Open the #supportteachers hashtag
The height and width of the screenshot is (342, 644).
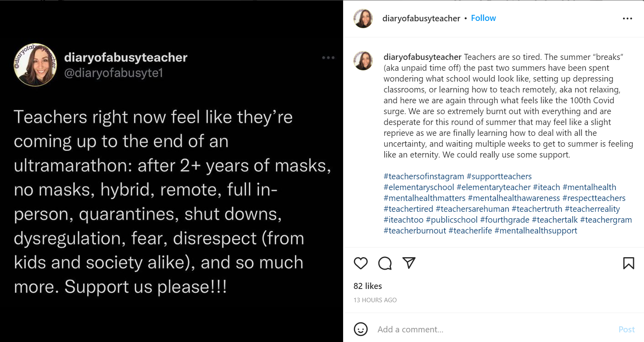coord(499,176)
